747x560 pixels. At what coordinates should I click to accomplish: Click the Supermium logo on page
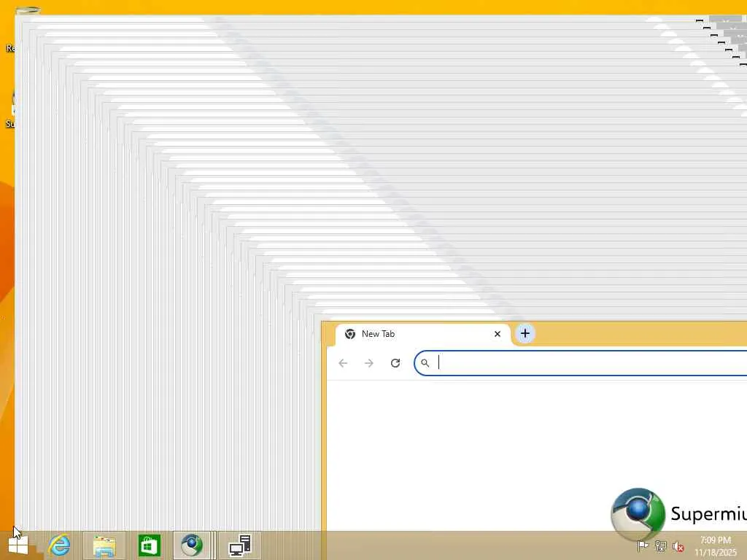click(x=638, y=514)
